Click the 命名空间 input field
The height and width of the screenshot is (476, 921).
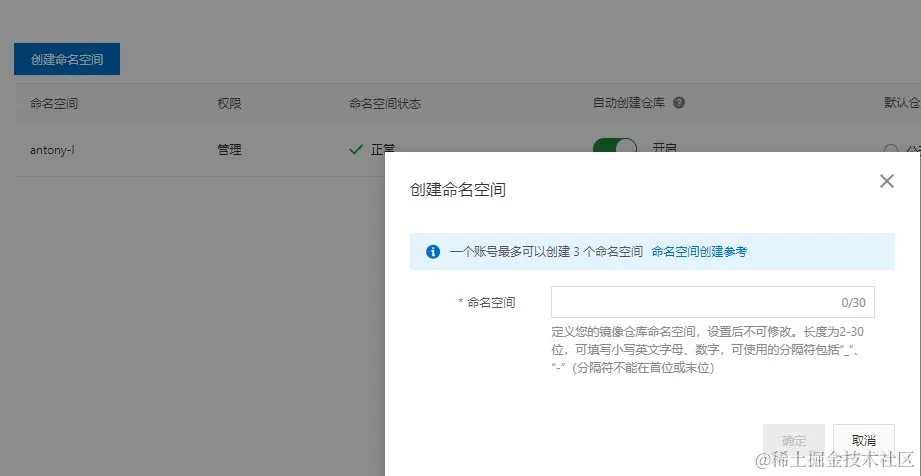(x=712, y=302)
